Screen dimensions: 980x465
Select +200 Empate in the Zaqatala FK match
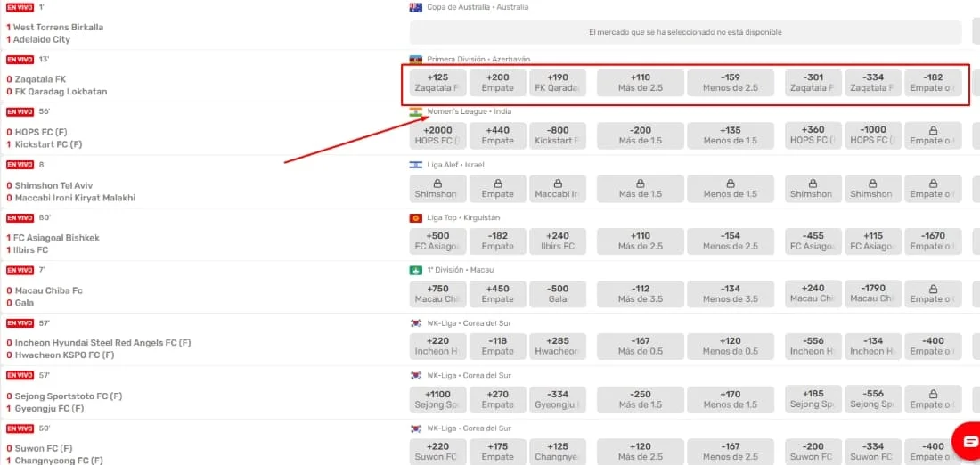coord(497,83)
